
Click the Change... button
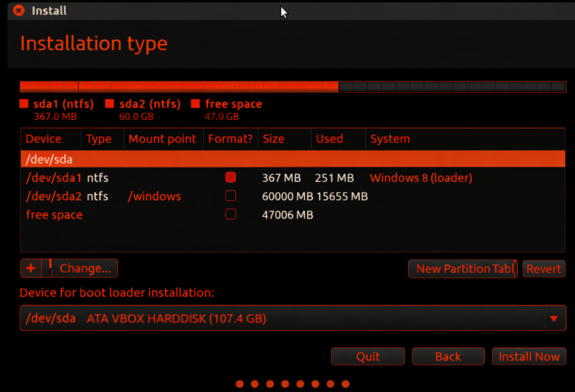(x=85, y=269)
